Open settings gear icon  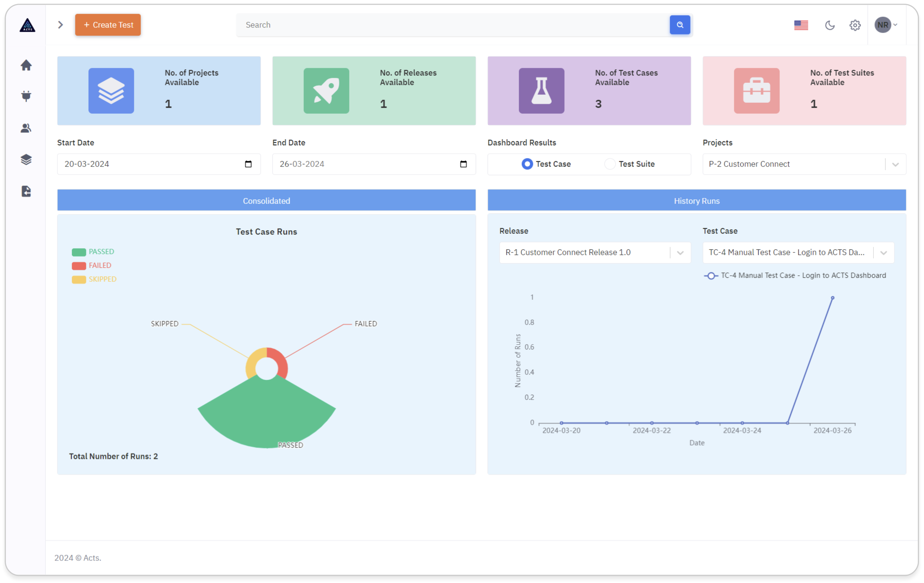854,25
